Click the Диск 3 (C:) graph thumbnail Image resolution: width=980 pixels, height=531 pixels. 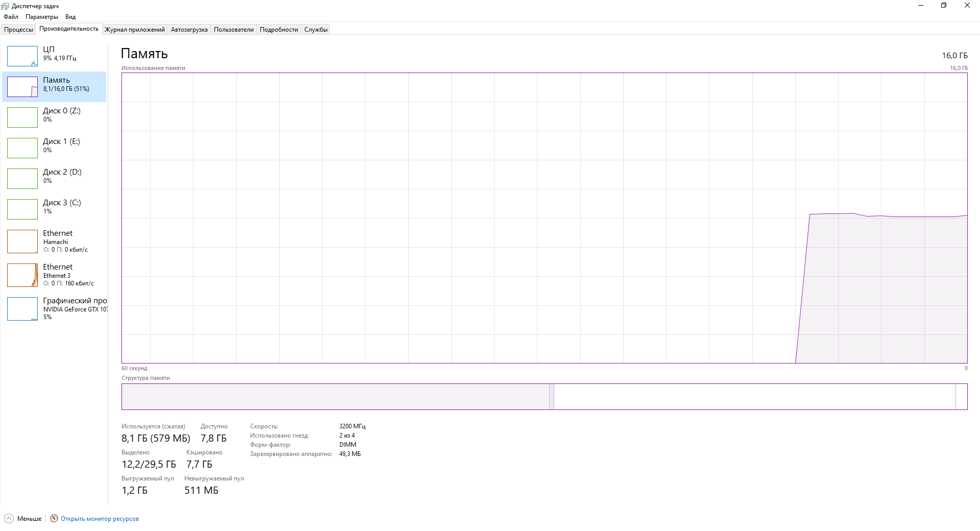pyautogui.click(x=22, y=209)
